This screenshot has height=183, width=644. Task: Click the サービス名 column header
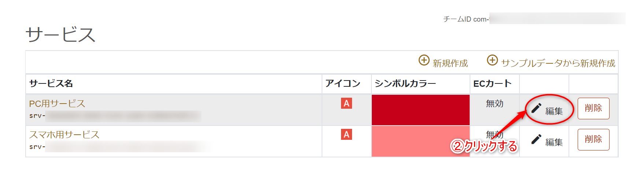pyautogui.click(x=51, y=84)
